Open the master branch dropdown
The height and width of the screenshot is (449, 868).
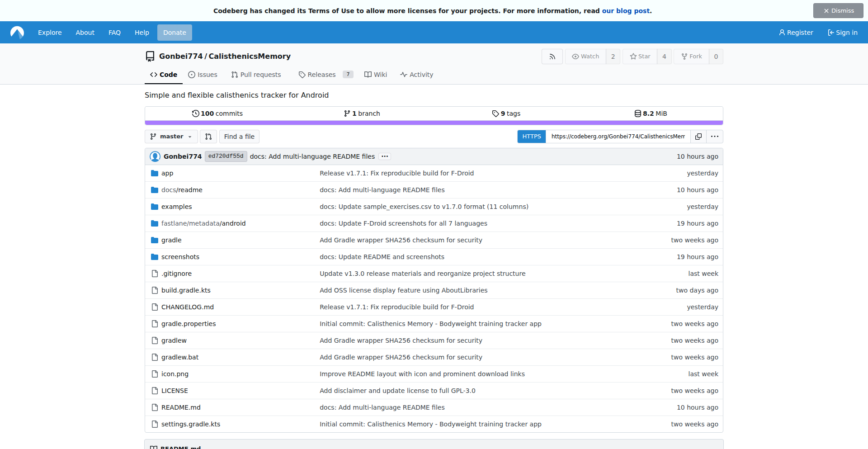[171, 137]
